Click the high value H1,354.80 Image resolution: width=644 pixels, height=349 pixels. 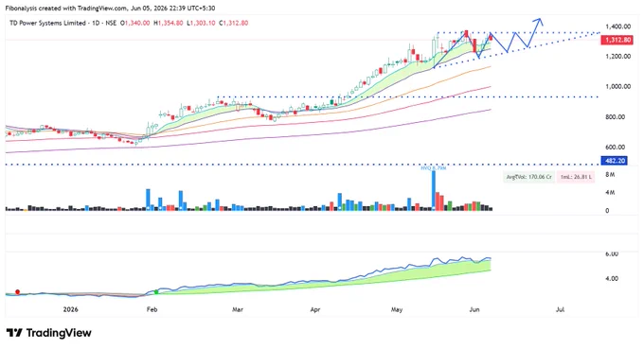169,23
